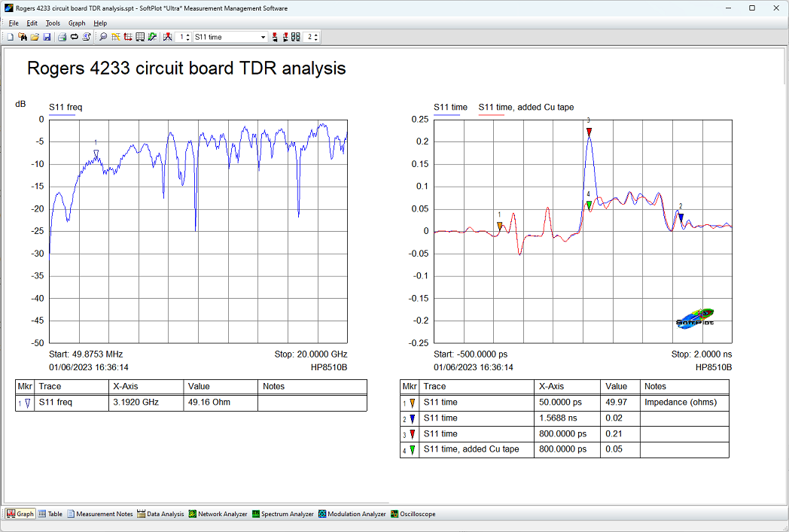Image resolution: width=789 pixels, height=532 pixels.
Task: Click the marker peak icon in the toolbar
Action: coord(167,37)
